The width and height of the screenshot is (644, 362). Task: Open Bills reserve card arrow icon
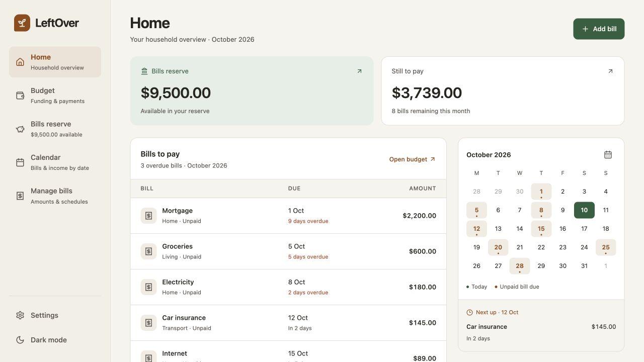[x=359, y=71]
